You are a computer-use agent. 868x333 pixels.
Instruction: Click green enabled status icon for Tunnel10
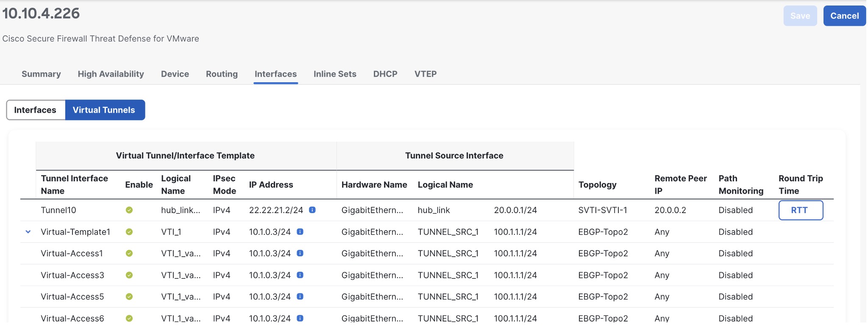129,210
